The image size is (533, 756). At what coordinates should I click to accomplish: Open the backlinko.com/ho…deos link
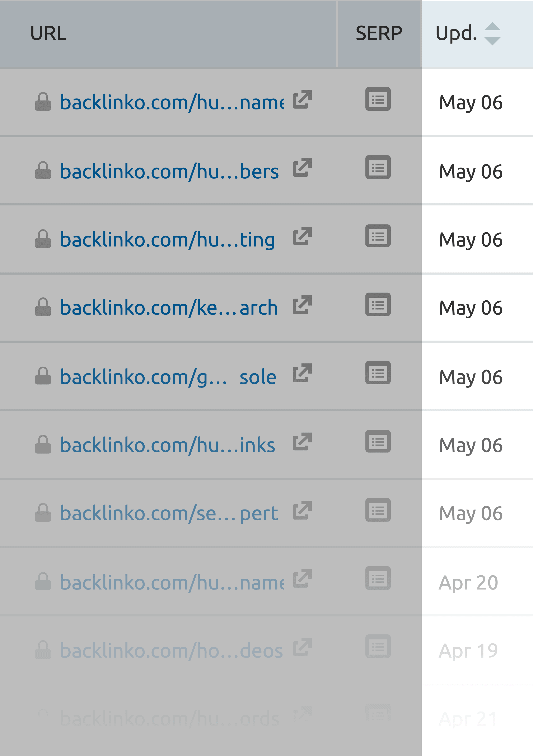(x=171, y=651)
